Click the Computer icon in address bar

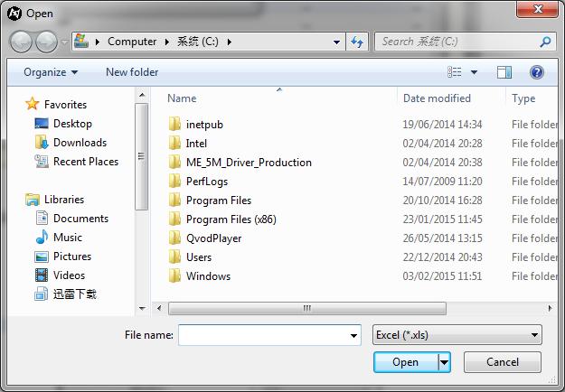pyautogui.click(x=81, y=42)
